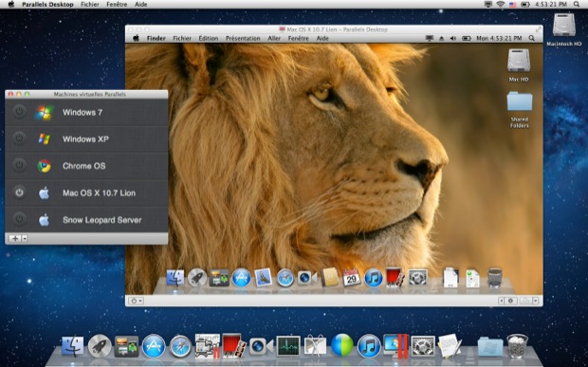Select the Snow Leopard Server apple icon
The width and height of the screenshot is (588, 367).
(45, 220)
